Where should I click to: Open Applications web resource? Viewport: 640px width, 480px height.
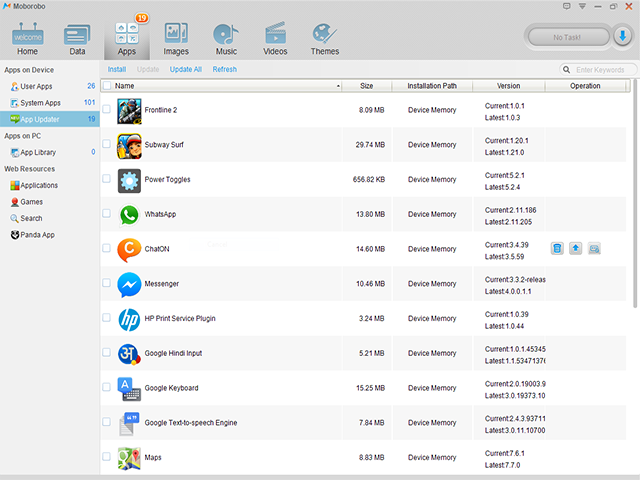(x=50, y=185)
